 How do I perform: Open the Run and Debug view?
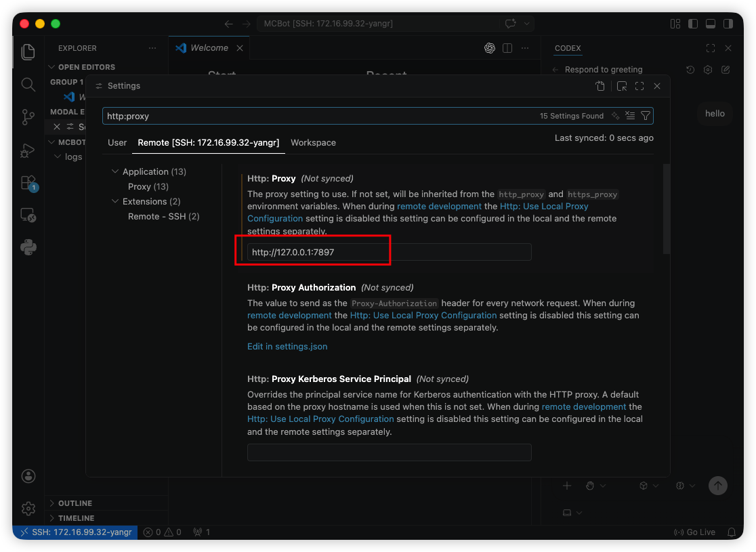[28, 150]
